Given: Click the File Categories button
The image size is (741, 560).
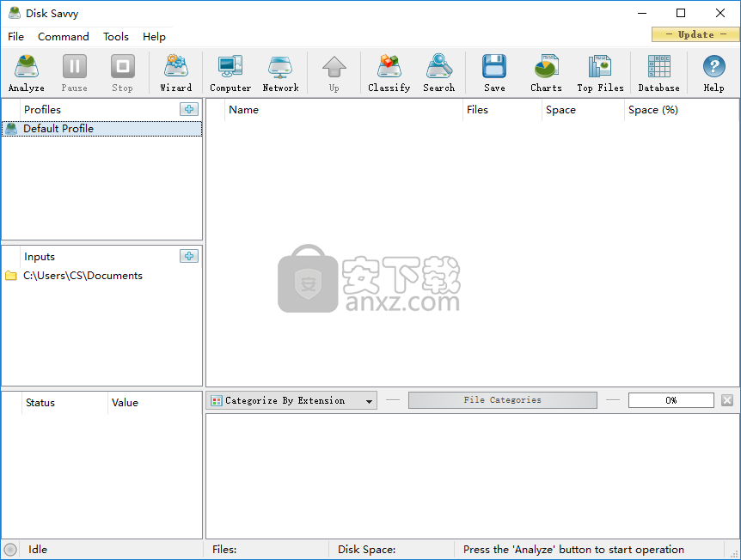Looking at the screenshot, I should [502, 400].
